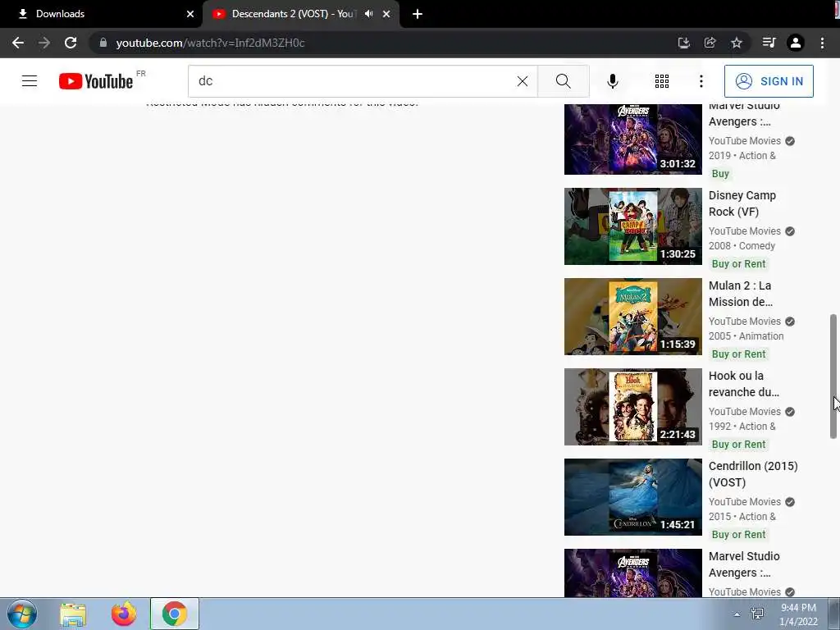The width and height of the screenshot is (840, 630).
Task: Open a new tab with plus button
Action: click(x=418, y=14)
